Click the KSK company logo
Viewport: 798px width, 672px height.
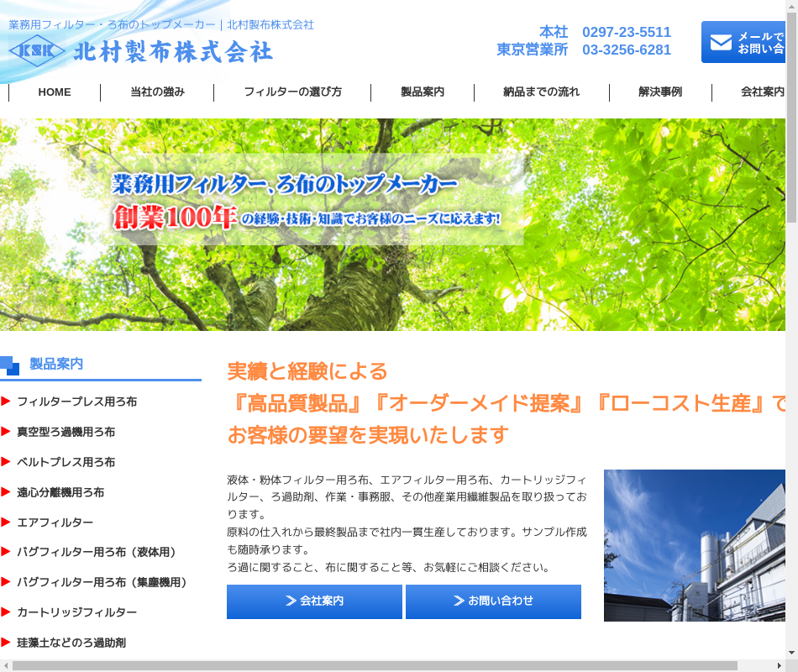[x=37, y=51]
